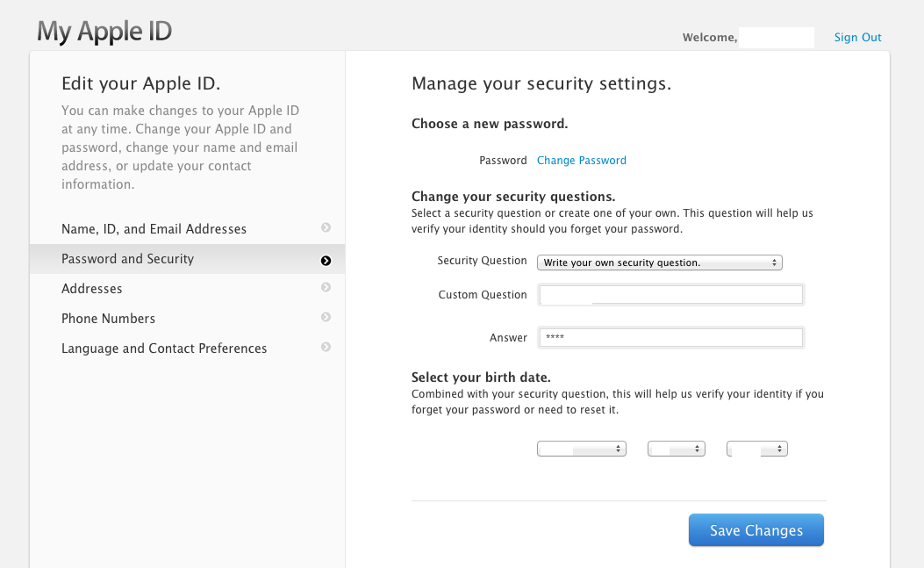924x568 pixels.
Task: Open the birth year dropdown
Action: click(757, 449)
